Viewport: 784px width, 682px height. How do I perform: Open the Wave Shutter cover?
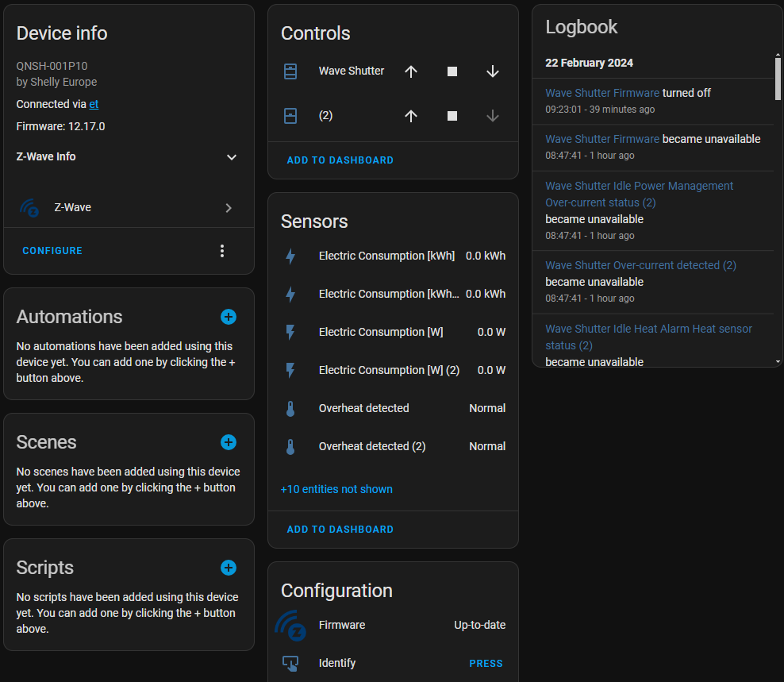click(x=411, y=71)
